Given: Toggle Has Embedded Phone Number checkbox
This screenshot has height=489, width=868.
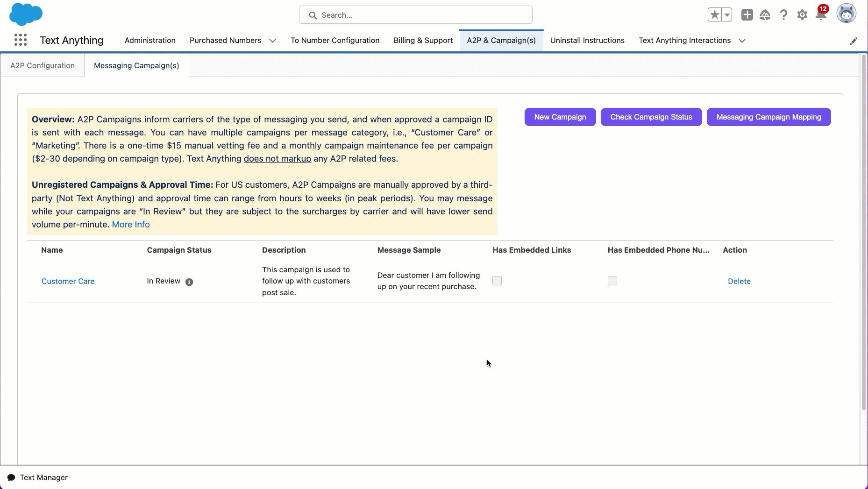Looking at the screenshot, I should click(x=612, y=281).
